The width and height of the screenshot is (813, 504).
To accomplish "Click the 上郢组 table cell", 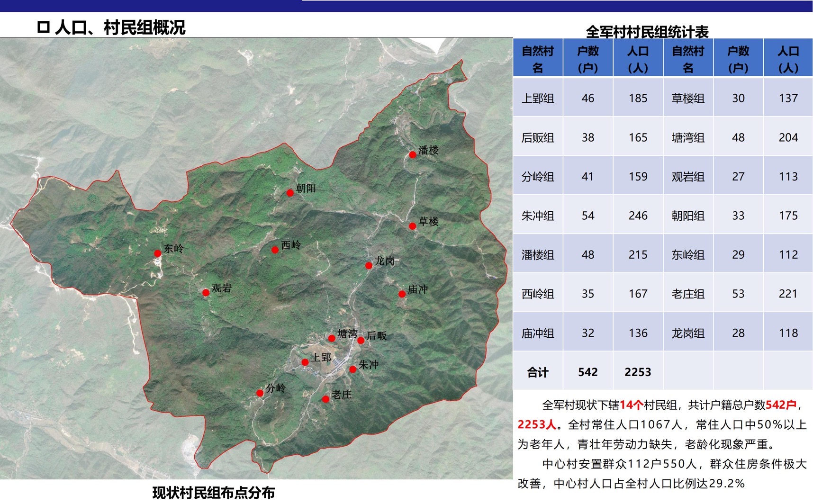I will (538, 98).
